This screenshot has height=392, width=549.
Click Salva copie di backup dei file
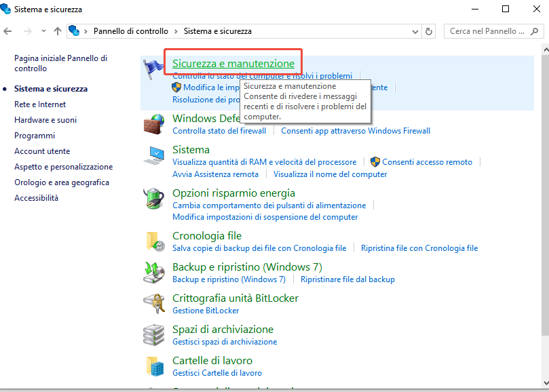(259, 248)
